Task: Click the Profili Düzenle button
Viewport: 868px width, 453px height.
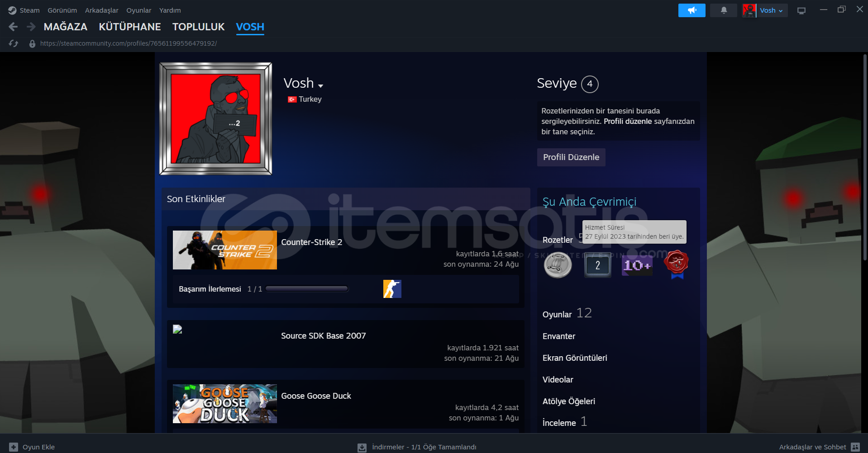Action: pos(571,157)
